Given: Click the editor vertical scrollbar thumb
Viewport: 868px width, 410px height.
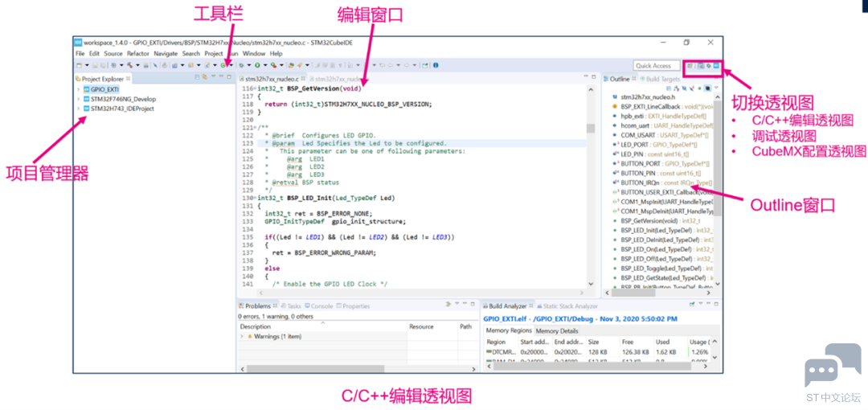Looking at the screenshot, I should (x=591, y=128).
